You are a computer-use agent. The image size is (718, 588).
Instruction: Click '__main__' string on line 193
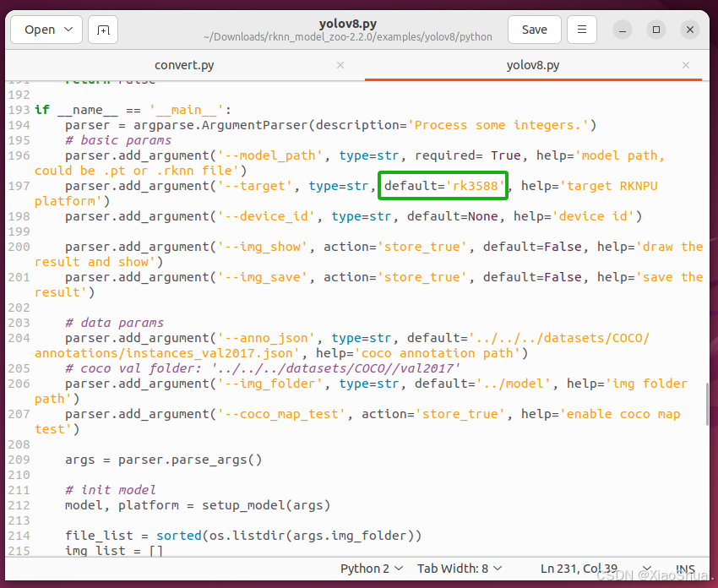pyautogui.click(x=187, y=110)
